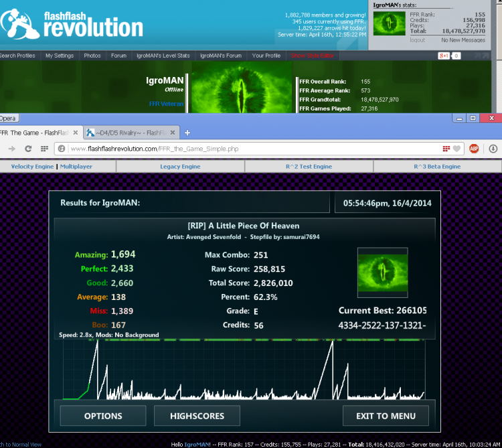Click the Amazing count 1,694
This screenshot has width=502, height=448.
pos(123,254)
